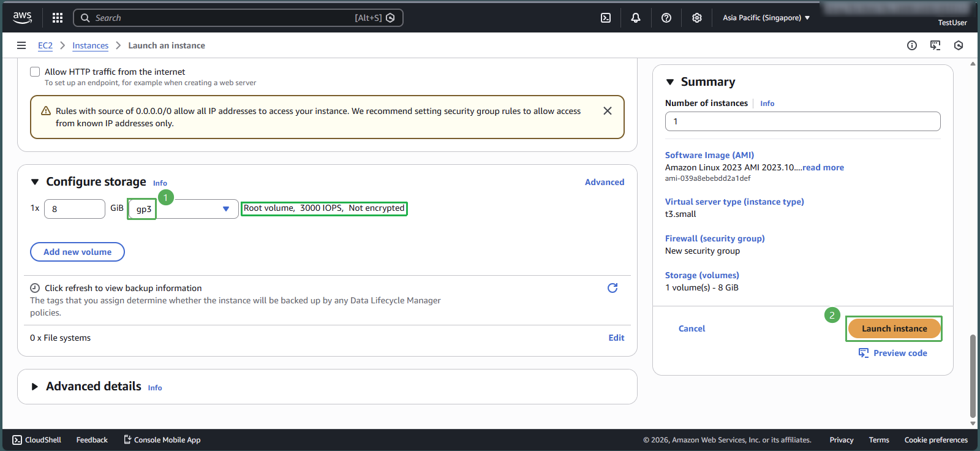This screenshot has width=980, height=451.
Task: Select the 't3.small' instance type text
Action: pos(680,214)
